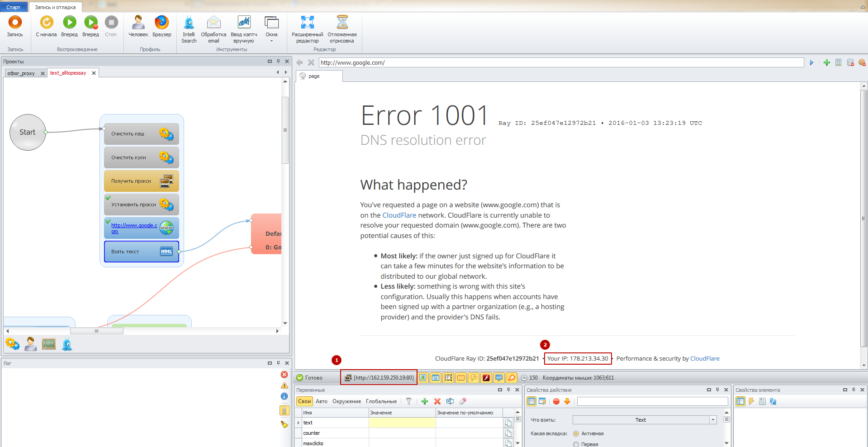Click the CloudFlare link in footer
The height and width of the screenshot is (447, 868).
point(705,359)
